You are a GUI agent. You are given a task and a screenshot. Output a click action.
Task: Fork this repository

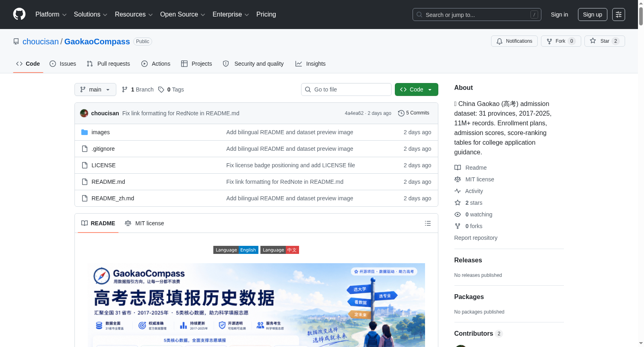tap(561, 41)
